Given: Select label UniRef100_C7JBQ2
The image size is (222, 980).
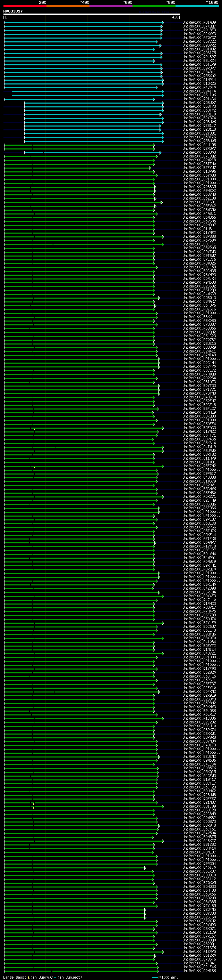Looking at the screenshot, I should 199,156.
